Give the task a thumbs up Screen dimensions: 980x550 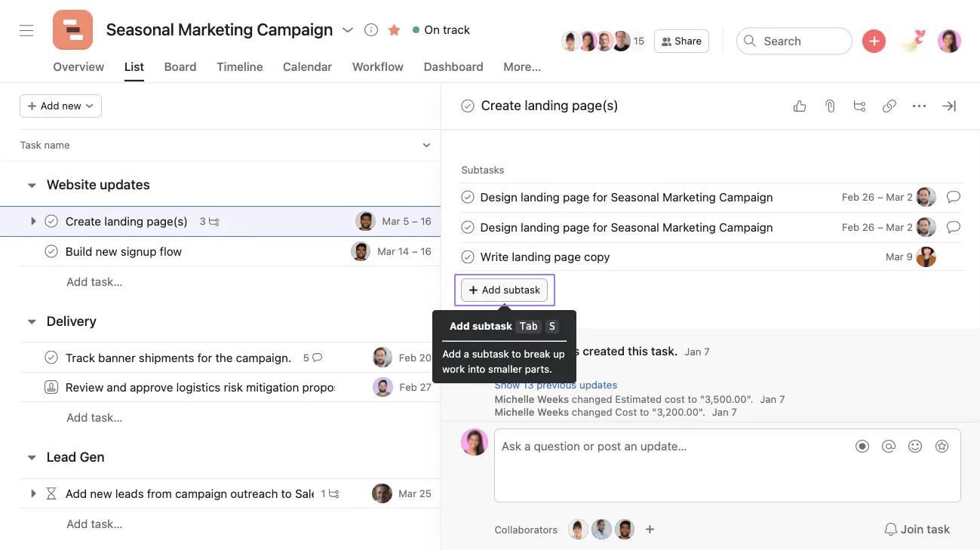800,106
